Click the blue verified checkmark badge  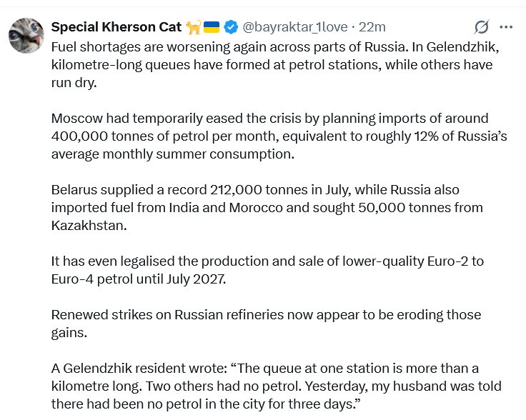(231, 27)
